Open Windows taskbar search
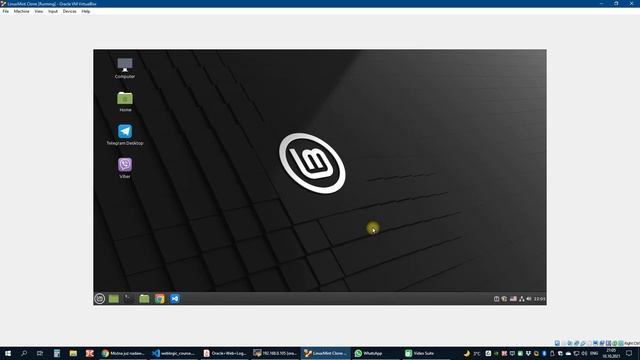Screen dimensions: 640x360 tap(24, 353)
